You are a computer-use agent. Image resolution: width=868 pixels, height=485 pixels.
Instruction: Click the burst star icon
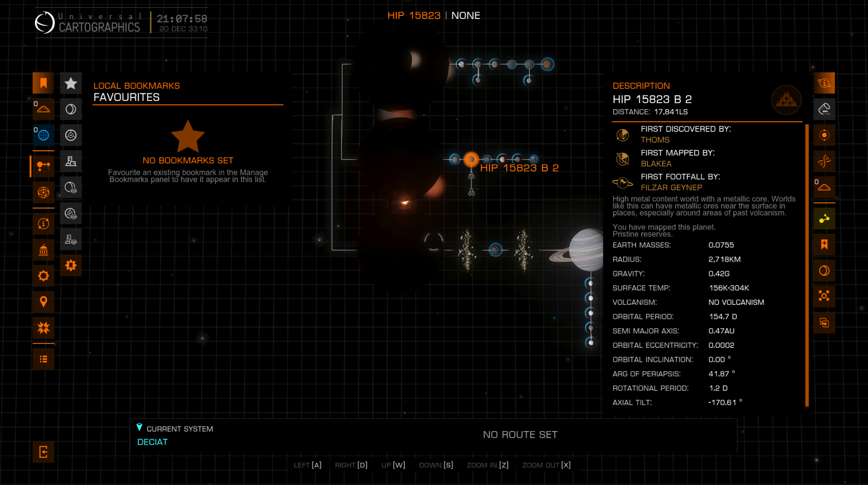tap(43, 328)
